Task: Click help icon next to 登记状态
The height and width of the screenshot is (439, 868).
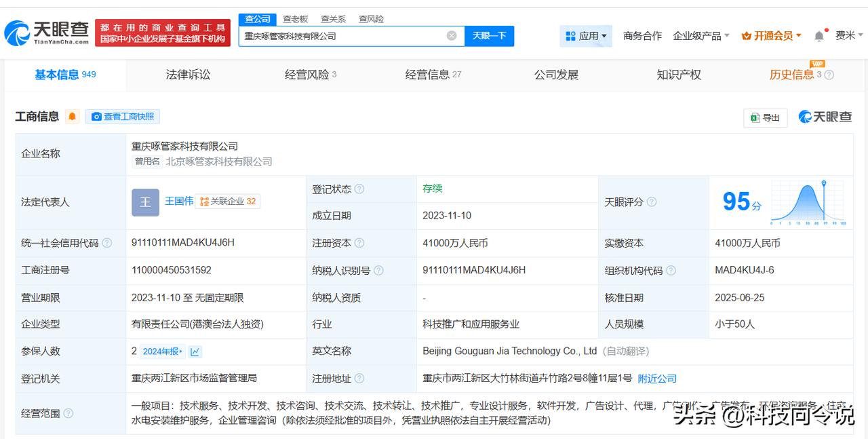Action: [x=359, y=189]
